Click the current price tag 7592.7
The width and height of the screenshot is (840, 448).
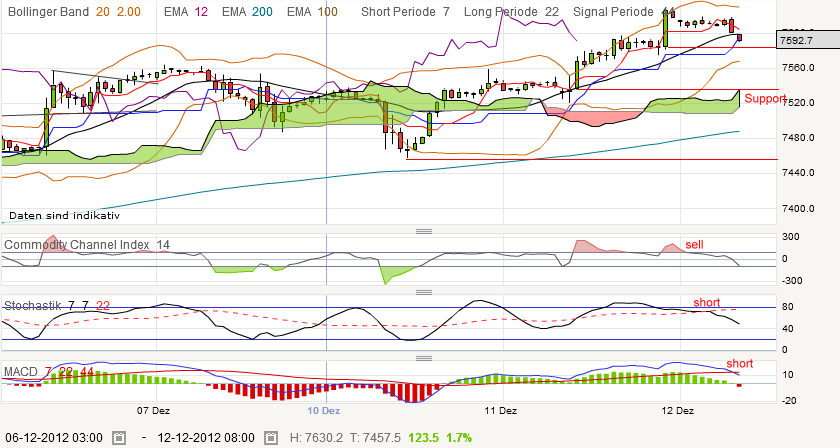(x=807, y=40)
